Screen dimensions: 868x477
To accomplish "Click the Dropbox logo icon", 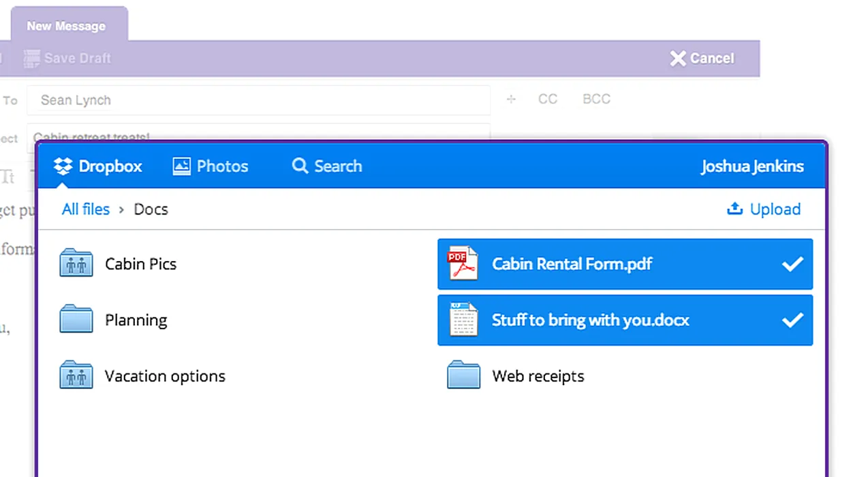I will click(x=63, y=166).
